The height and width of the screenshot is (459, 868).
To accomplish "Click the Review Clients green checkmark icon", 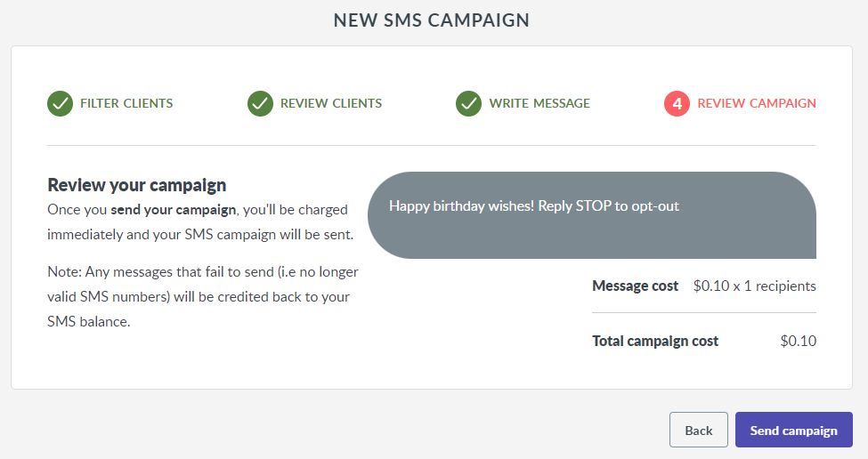I will [x=260, y=103].
